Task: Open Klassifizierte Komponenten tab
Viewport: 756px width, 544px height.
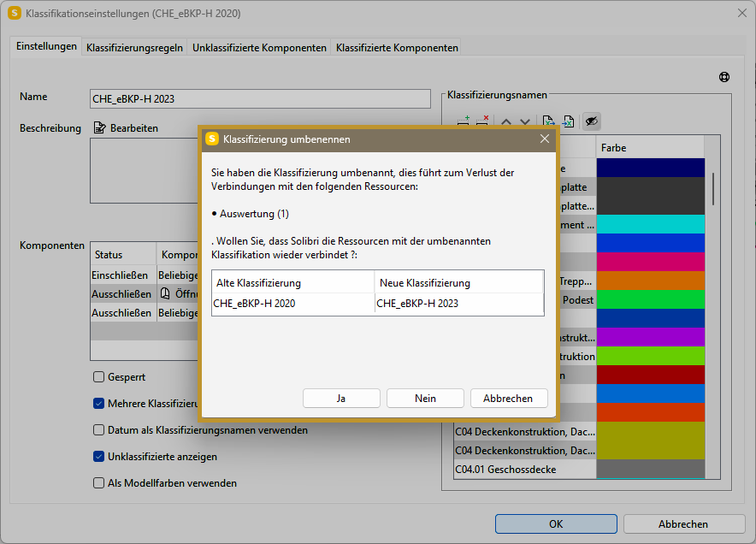Action: (397, 48)
